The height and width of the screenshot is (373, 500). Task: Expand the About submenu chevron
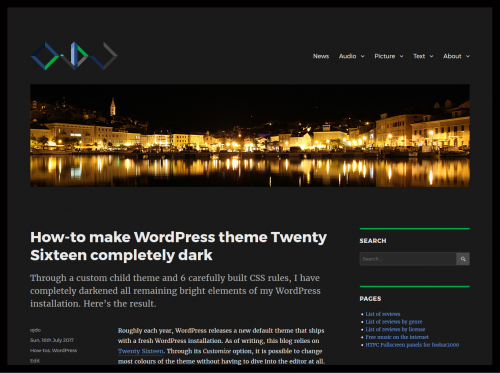[x=468, y=56]
